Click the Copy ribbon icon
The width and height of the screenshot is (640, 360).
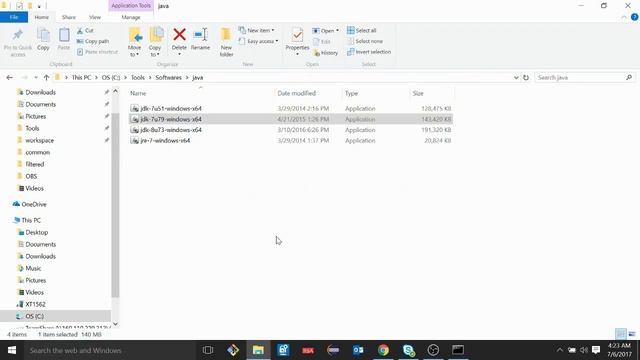(43, 36)
